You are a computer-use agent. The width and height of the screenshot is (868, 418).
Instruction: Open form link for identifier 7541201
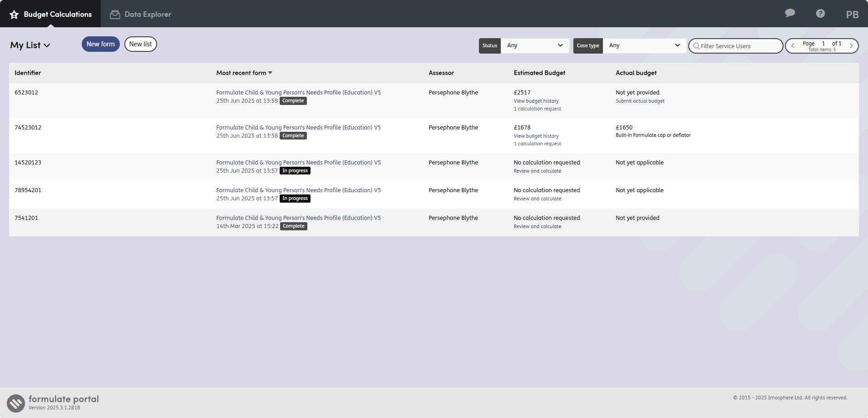point(298,218)
